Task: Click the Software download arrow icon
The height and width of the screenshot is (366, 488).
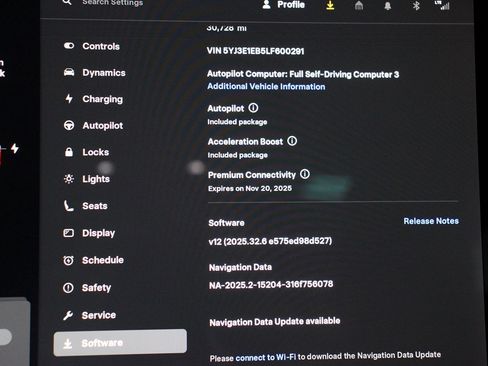Action: (x=68, y=343)
